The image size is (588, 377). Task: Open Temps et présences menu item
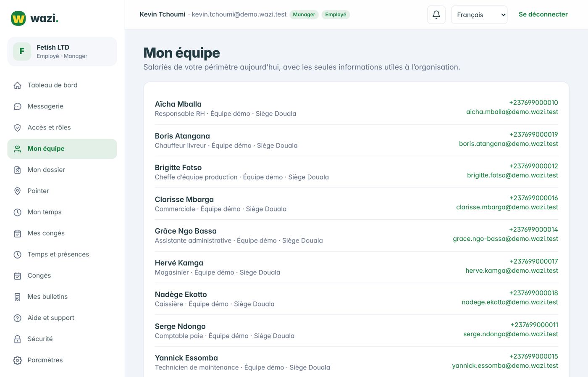(x=62, y=255)
